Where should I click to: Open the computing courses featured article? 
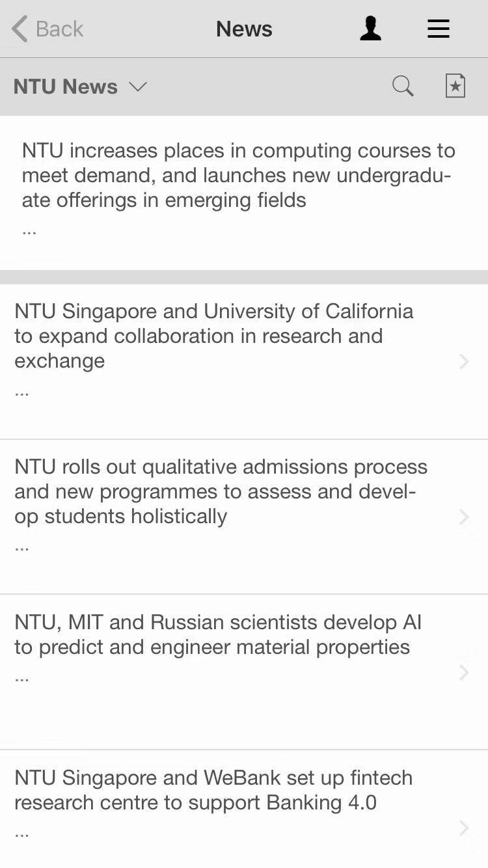[238, 175]
